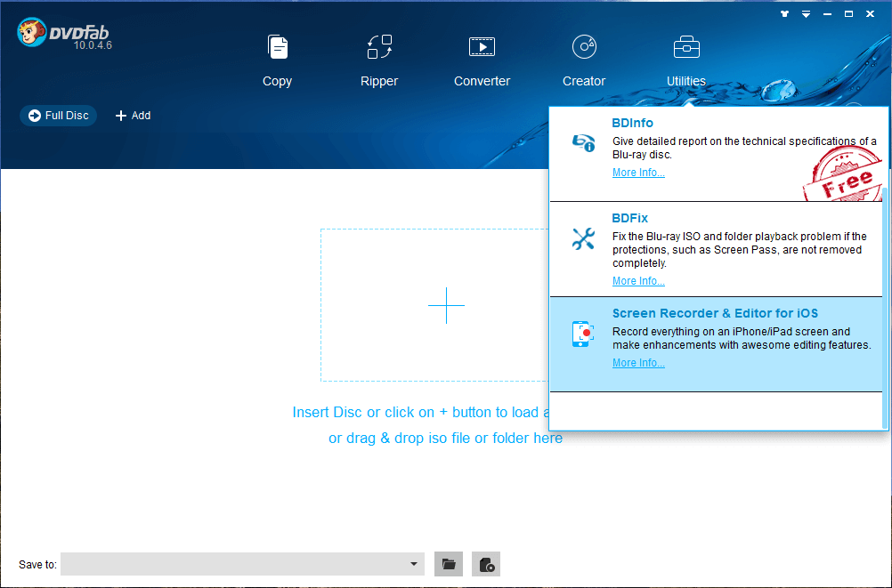Open the Full Disc mode switcher
This screenshot has height=588, width=892.
click(59, 116)
